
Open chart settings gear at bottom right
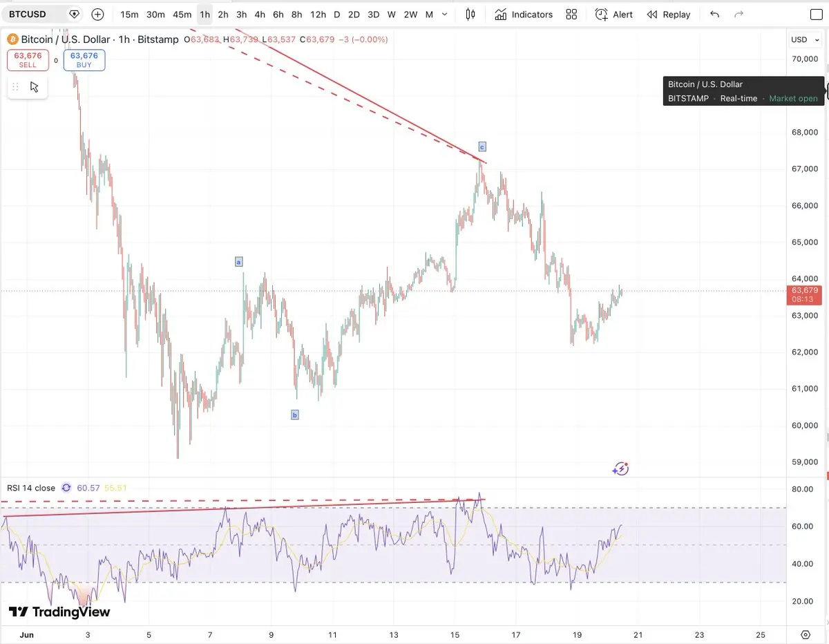point(806,634)
